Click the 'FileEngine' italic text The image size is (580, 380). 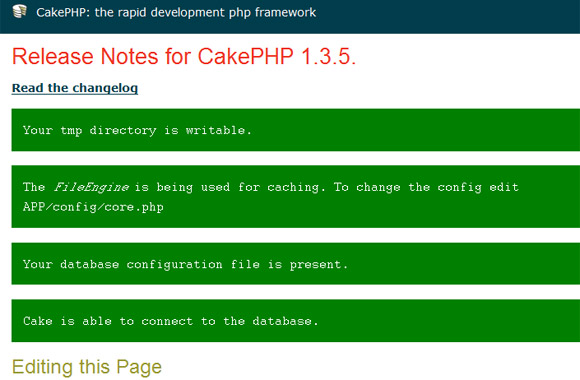(x=91, y=187)
